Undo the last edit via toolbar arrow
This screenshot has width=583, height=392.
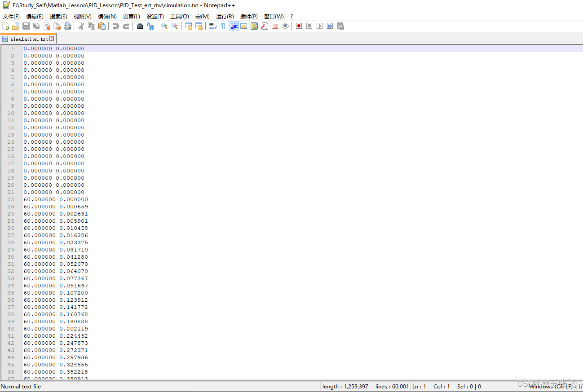[x=116, y=26]
